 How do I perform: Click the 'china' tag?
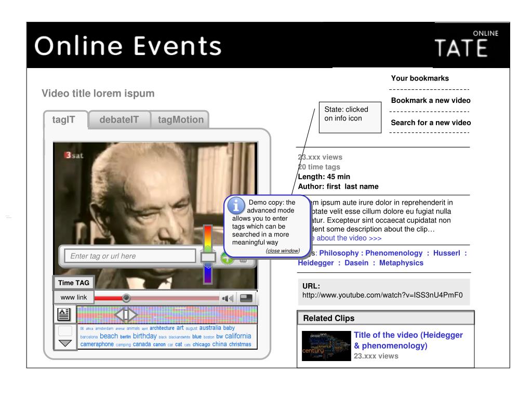click(219, 344)
